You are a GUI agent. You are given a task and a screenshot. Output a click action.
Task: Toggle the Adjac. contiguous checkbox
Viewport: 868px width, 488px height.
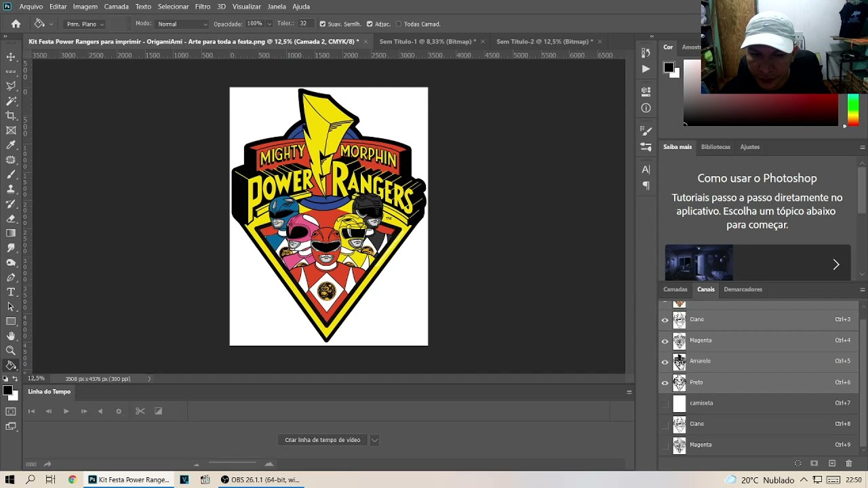[x=370, y=24]
